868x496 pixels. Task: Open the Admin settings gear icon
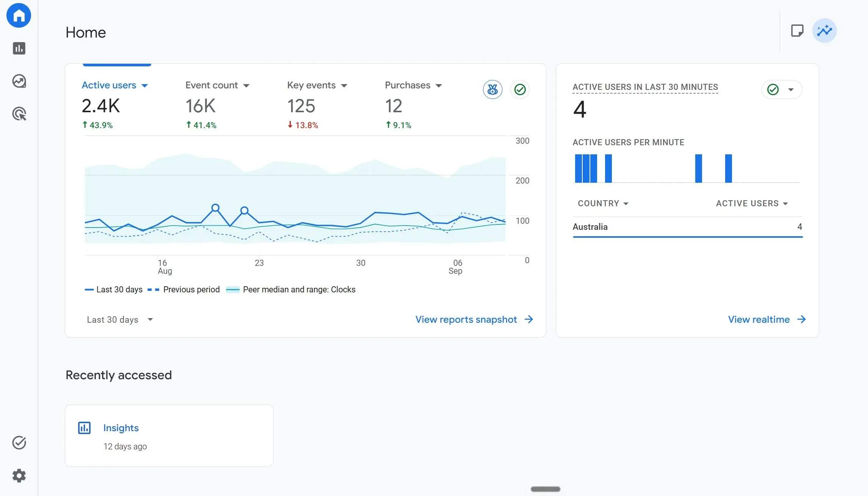tap(19, 476)
